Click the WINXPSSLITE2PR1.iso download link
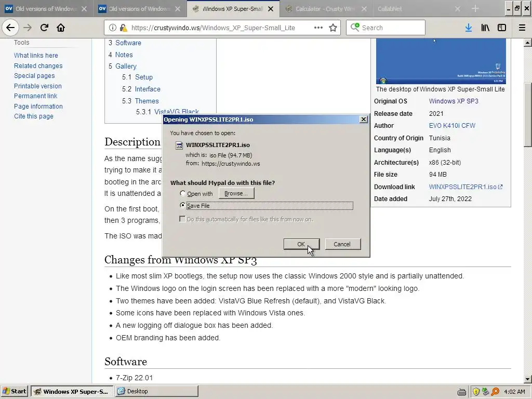The height and width of the screenshot is (399, 532). click(465, 187)
